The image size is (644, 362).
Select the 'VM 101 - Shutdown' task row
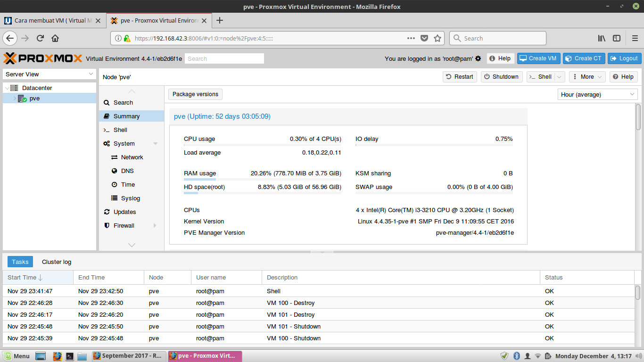(319, 327)
